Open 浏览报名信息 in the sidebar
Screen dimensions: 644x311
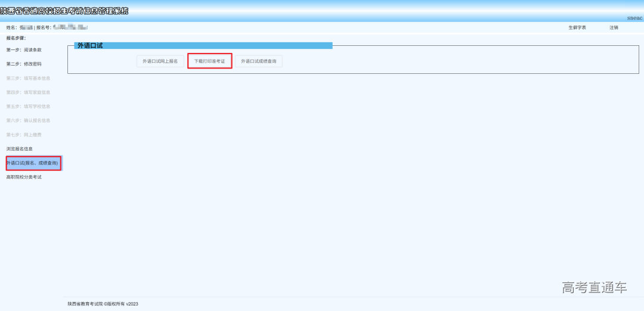click(20, 149)
